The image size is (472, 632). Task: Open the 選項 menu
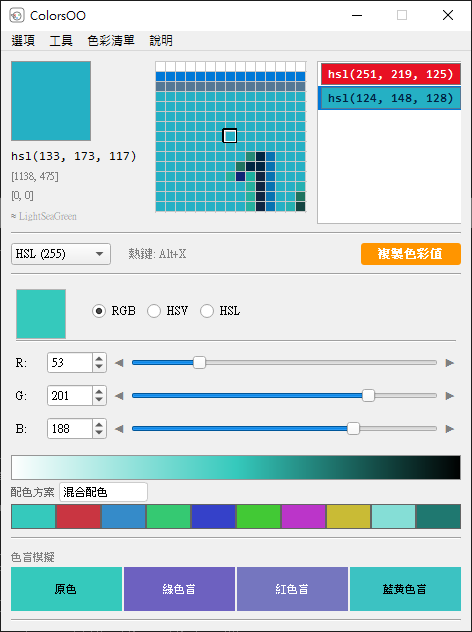23,40
